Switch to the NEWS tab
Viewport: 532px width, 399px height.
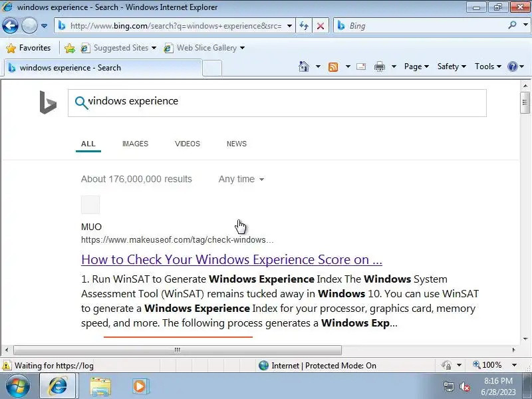click(237, 144)
